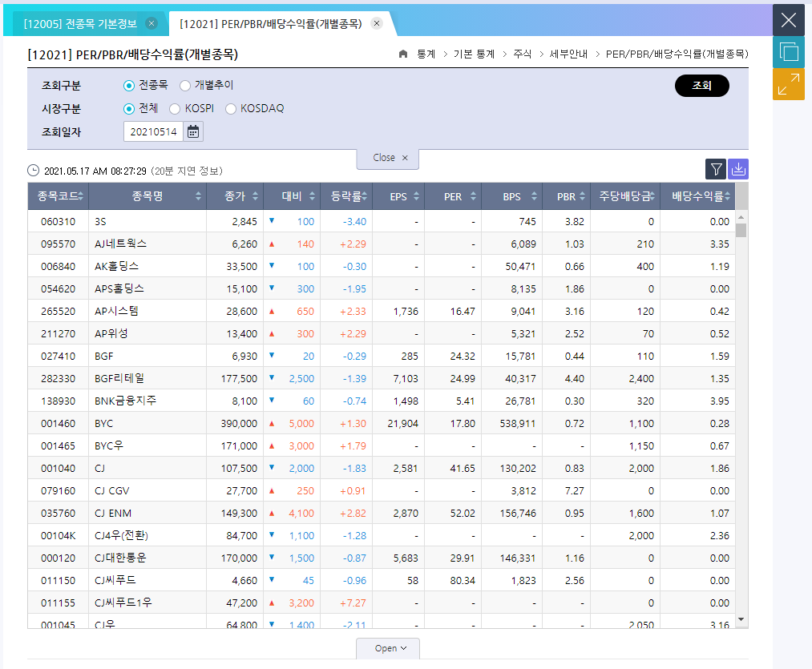
Task: Click the table scrollbar down arrow
Action: coord(741,619)
